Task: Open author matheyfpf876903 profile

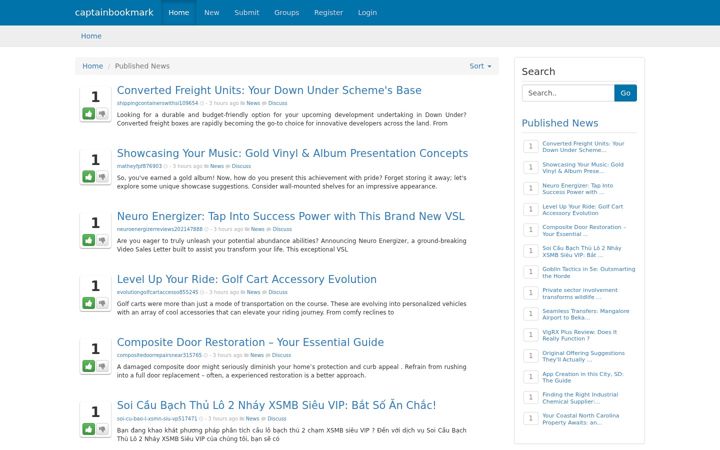Action: [139, 166]
